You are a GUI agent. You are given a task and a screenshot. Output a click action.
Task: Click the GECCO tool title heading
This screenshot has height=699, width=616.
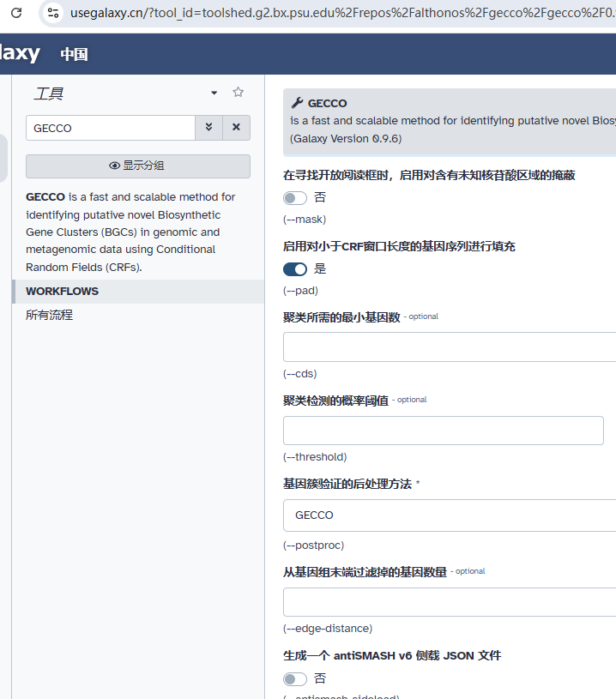coord(328,104)
